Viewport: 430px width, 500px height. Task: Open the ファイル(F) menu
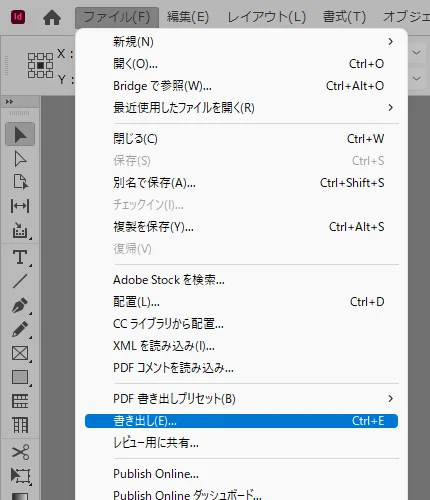pyautogui.click(x=117, y=17)
